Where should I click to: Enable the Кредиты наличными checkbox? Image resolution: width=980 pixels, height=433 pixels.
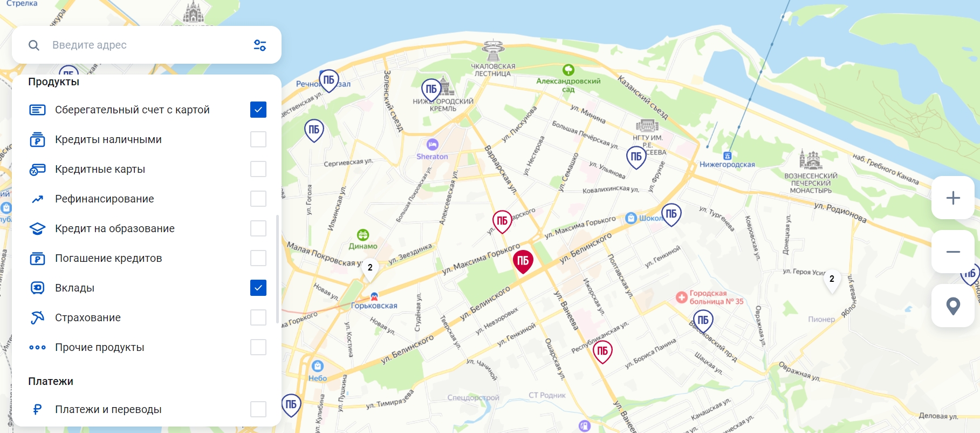tap(258, 139)
